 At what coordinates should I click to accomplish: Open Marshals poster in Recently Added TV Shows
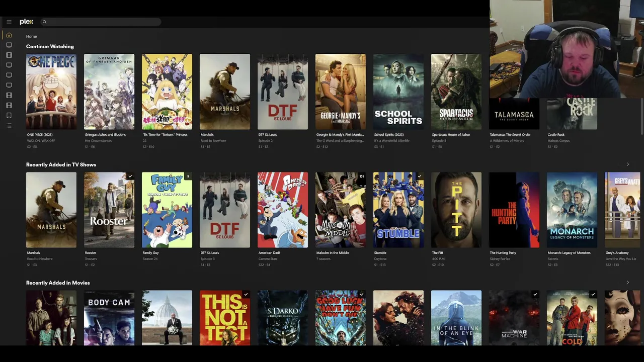(51, 210)
